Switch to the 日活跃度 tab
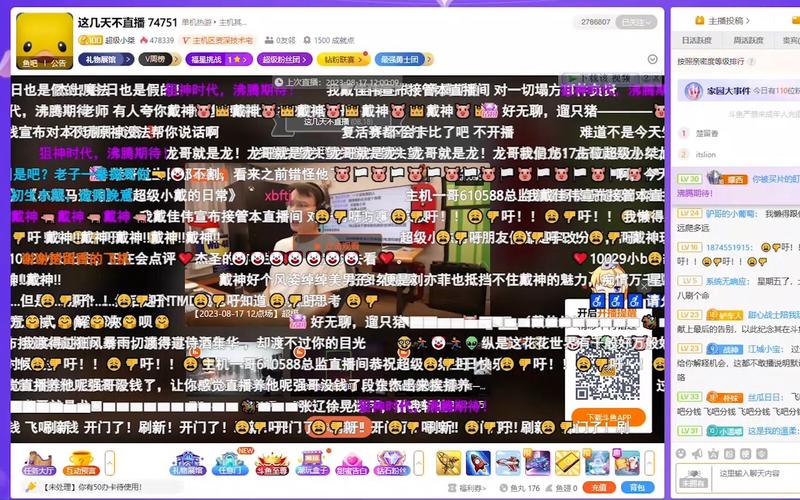 click(x=697, y=40)
